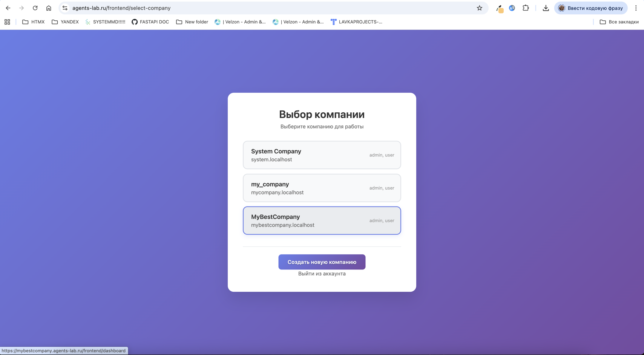Open the New folder bookmarks folder
The height and width of the screenshot is (355, 644).
[192, 22]
